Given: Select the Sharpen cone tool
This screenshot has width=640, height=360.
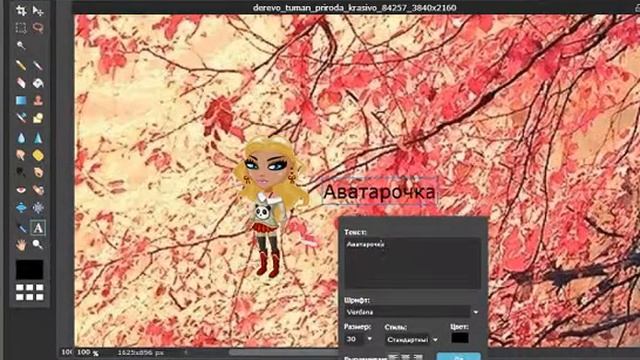Looking at the screenshot, I should click(38, 138).
